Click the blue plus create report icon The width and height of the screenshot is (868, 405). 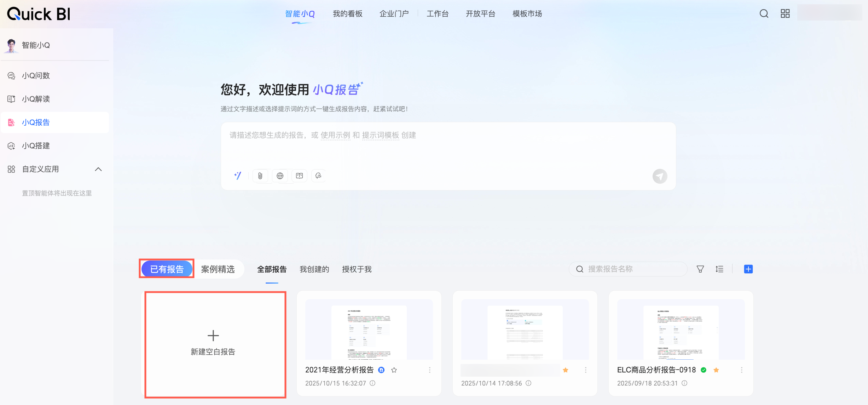coord(748,269)
